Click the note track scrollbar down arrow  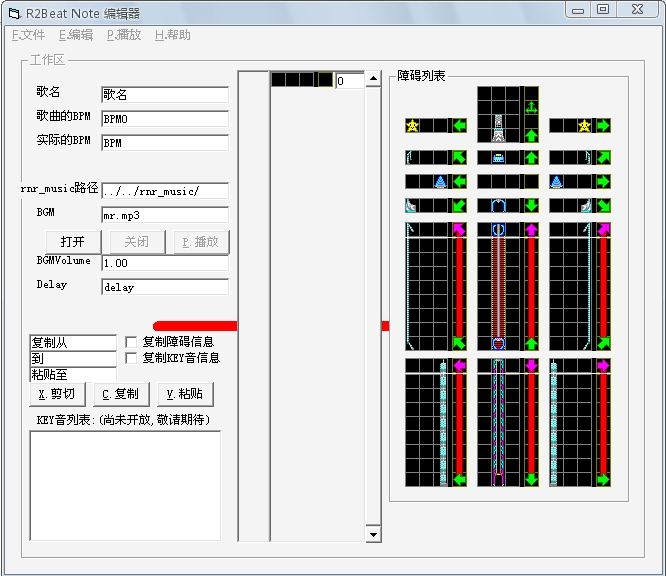tap(373, 534)
